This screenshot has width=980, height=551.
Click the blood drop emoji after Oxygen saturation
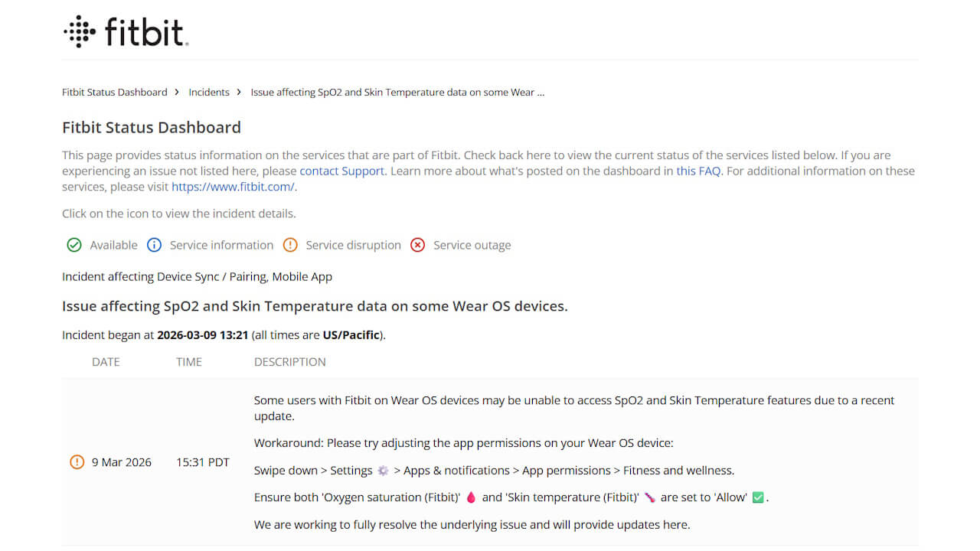[x=471, y=497]
